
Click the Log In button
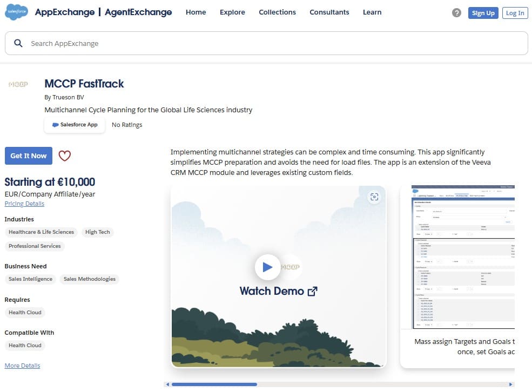pos(515,13)
